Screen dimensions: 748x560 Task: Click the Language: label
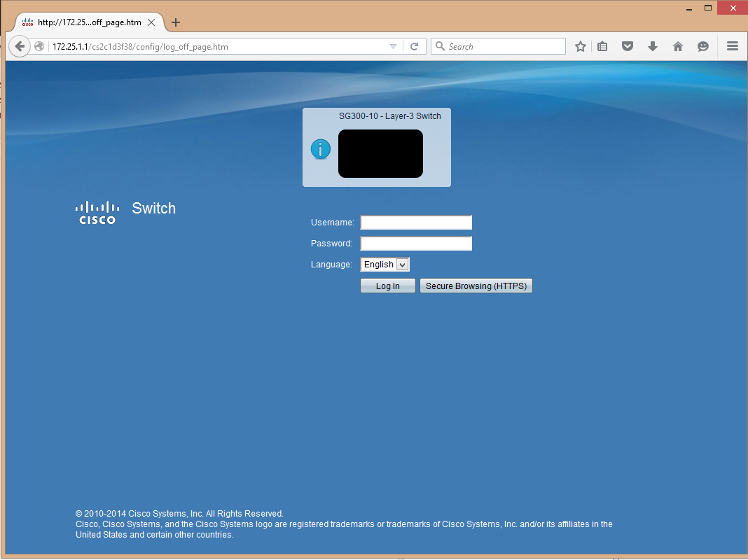coord(331,265)
